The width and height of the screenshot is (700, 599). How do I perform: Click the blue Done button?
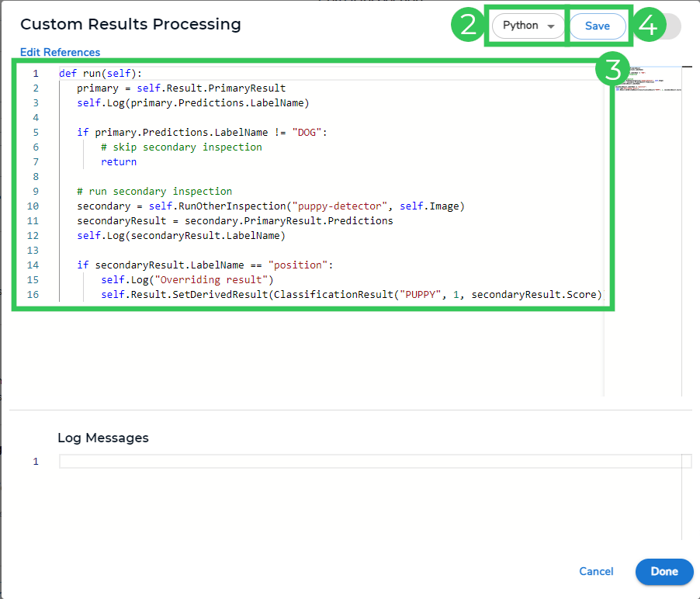click(x=664, y=572)
